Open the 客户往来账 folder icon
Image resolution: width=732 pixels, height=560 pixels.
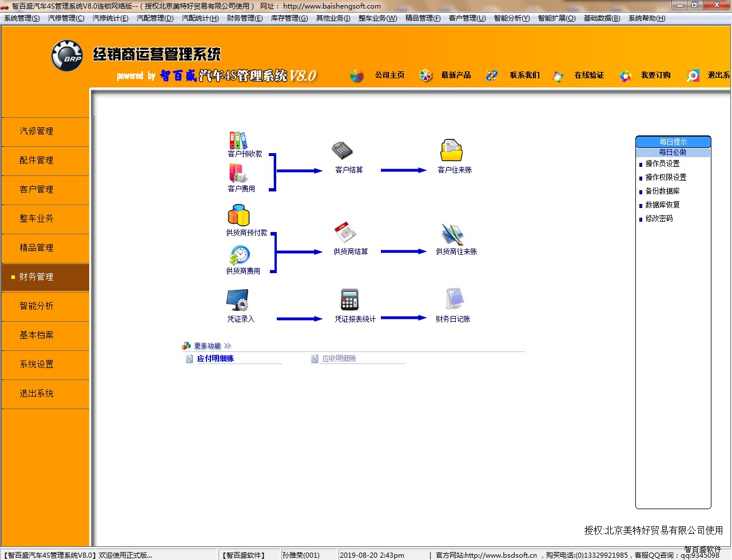pyautogui.click(x=451, y=150)
